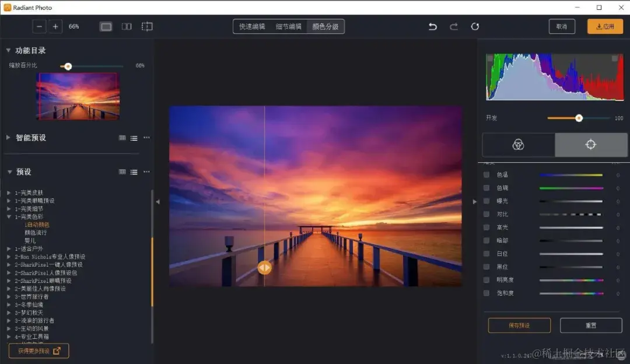The height and width of the screenshot is (364, 630).
Task: Open the target crosshair adjustment panel icon
Action: click(590, 145)
